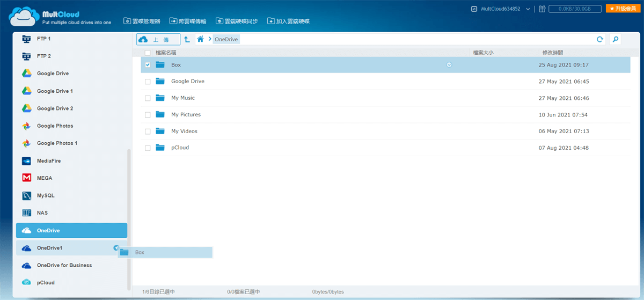This screenshot has width=644, height=300.
Task: Click the MultCloud logo
Action: pyautogui.click(x=61, y=16)
